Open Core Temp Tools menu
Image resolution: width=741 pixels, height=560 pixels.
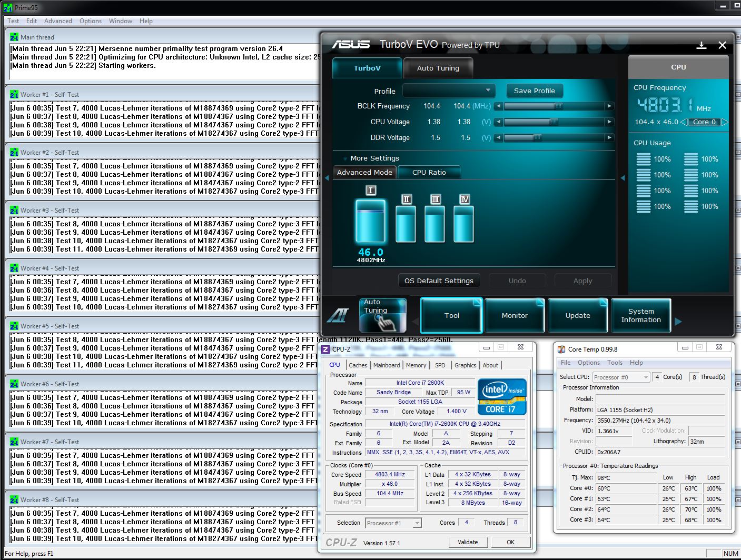615,363
